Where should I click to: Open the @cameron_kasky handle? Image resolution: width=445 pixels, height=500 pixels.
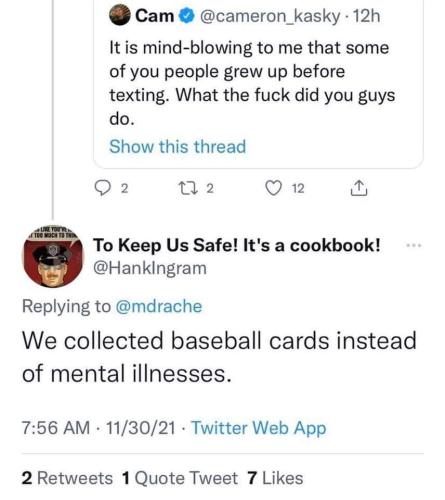270,16
